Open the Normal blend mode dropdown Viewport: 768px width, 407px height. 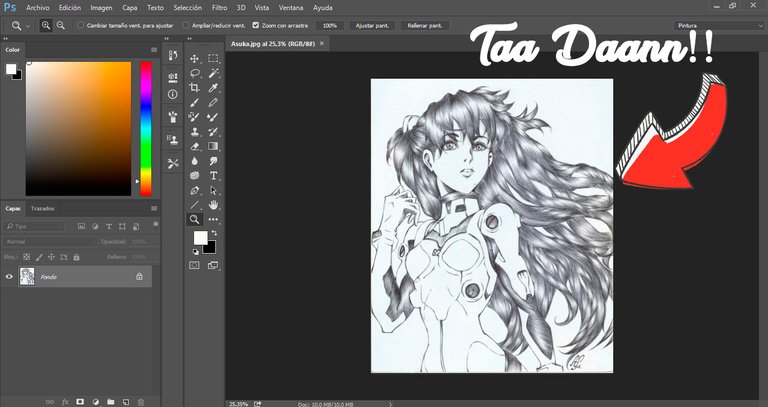coord(50,241)
